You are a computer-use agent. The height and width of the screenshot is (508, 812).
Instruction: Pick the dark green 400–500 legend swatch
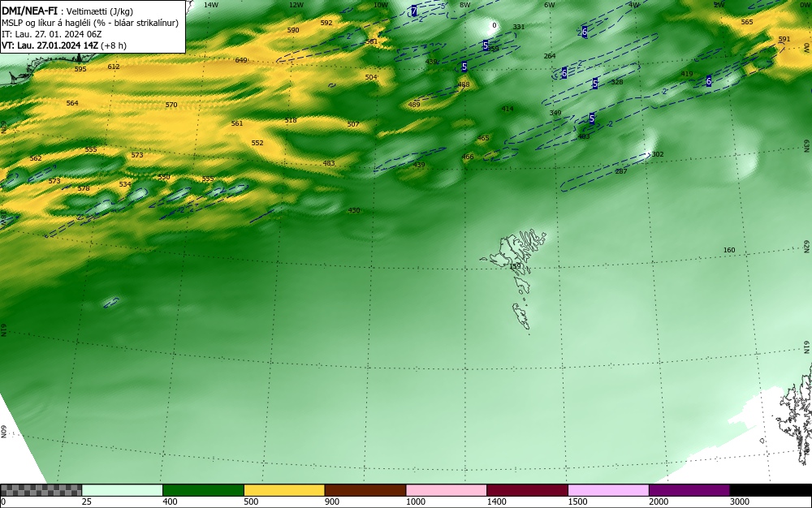[203, 490]
